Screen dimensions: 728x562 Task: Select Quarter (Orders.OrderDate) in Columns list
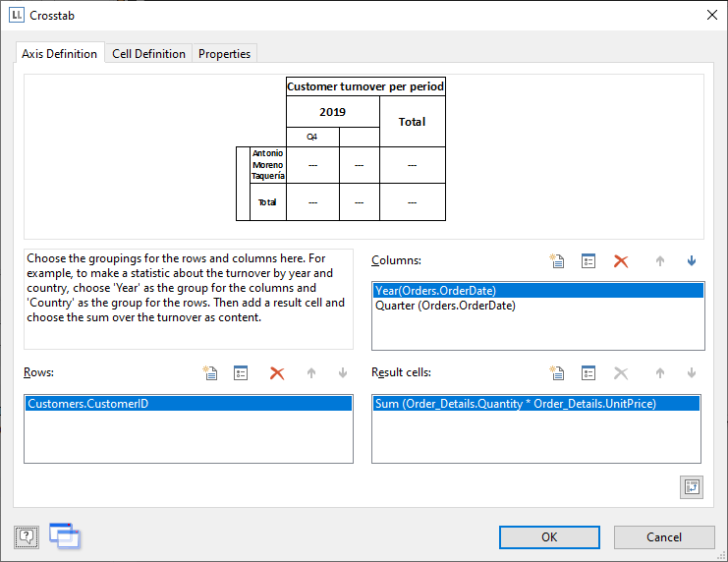click(x=445, y=306)
